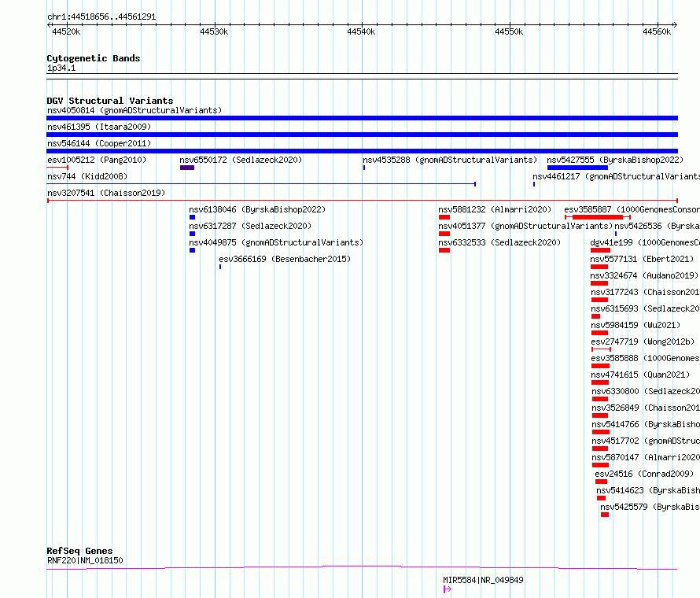
Task: Click the magenta MIR5584 gene arrow glyph
Action: [448, 589]
